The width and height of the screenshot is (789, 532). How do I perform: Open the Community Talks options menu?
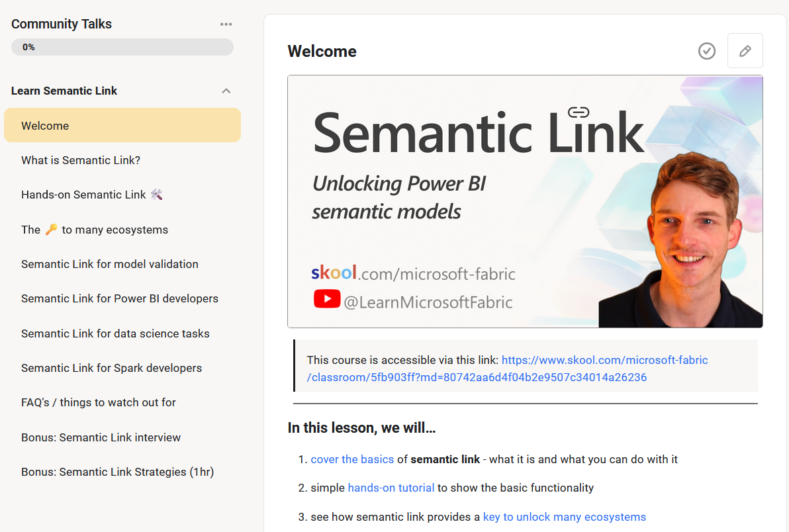(226, 24)
